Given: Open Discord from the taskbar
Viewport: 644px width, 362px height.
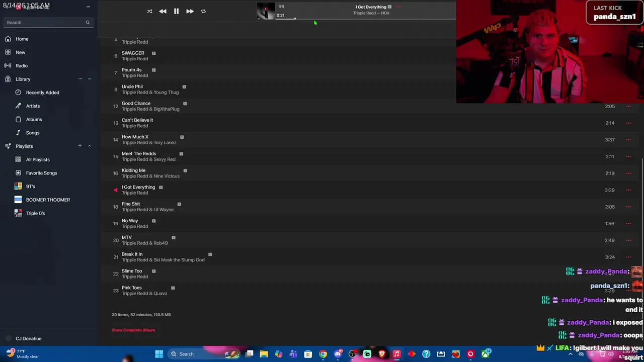Looking at the screenshot, I should (338, 354).
